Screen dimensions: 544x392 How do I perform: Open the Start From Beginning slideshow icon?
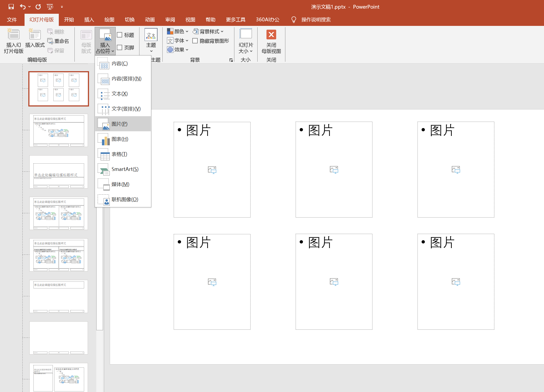(50, 7)
